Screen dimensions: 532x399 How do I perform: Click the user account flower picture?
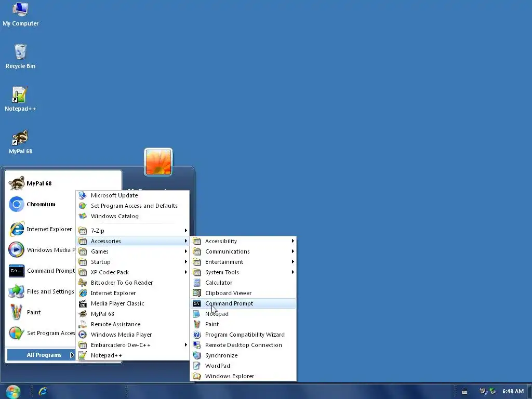pos(158,162)
